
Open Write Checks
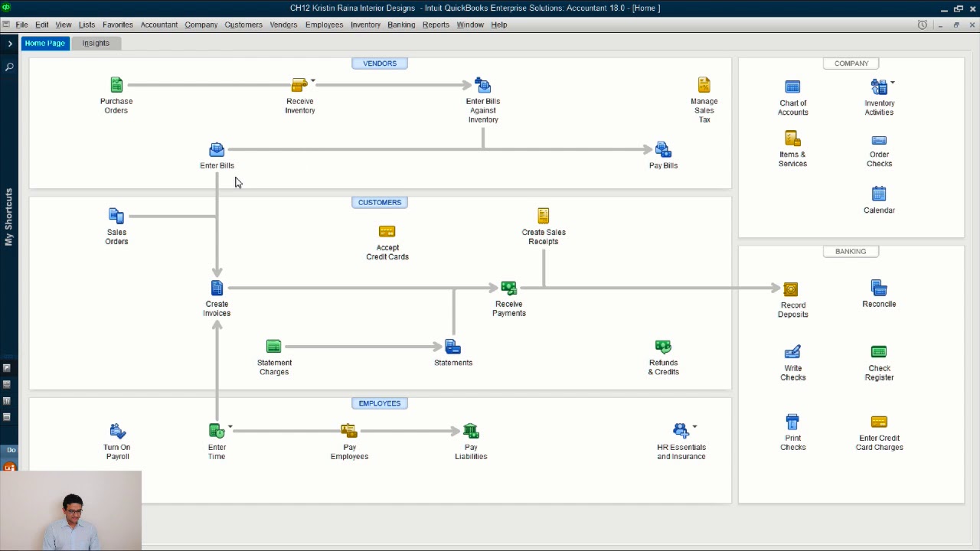pyautogui.click(x=792, y=352)
